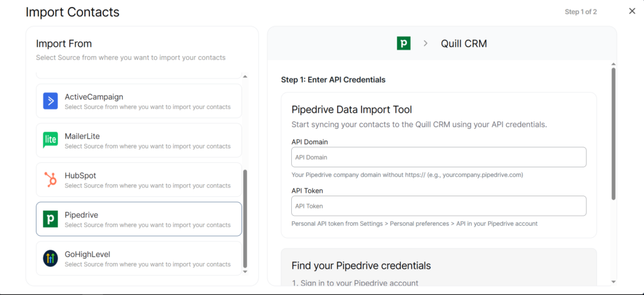
Task: Select GoHighLevel as import source
Action: [x=139, y=258]
